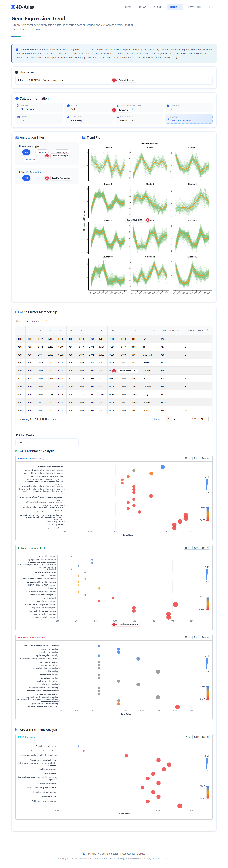Click the arrow icon beside View Dataset Details

(168, 119)
